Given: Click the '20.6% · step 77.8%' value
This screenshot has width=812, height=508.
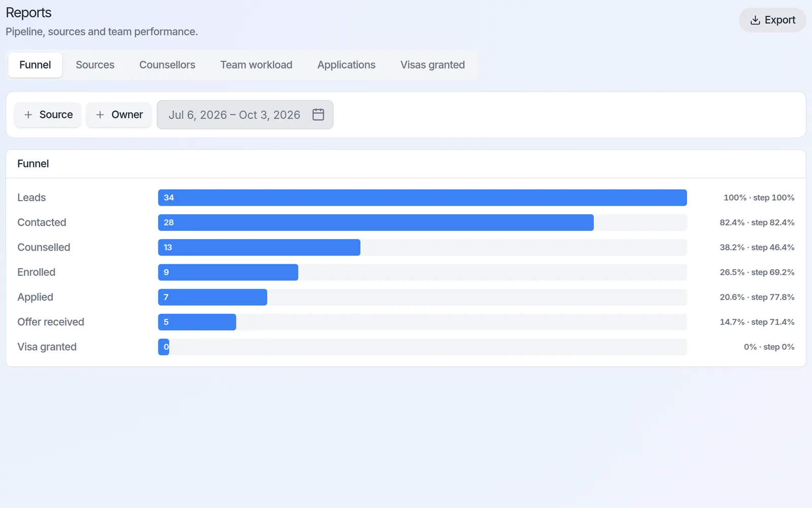Looking at the screenshot, I should click(757, 297).
